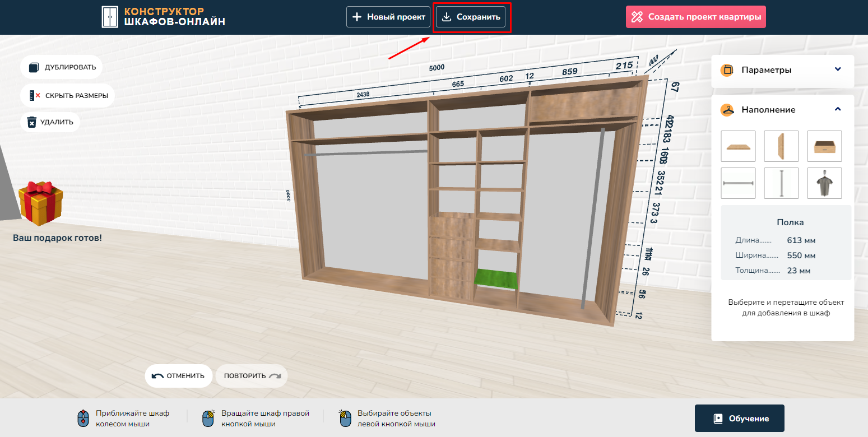Screen dimensions: 868x437
Task: Start a new project with Новый проект
Action: 388,17
